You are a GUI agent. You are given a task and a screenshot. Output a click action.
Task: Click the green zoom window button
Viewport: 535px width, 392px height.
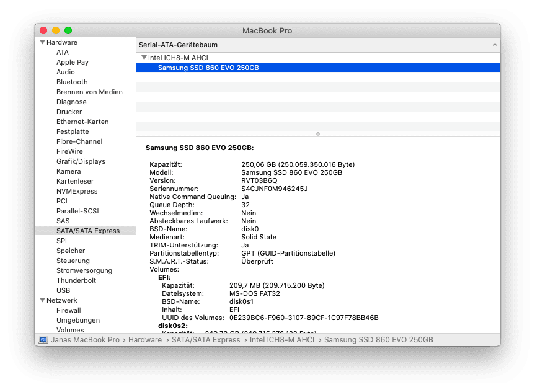pyautogui.click(x=68, y=30)
